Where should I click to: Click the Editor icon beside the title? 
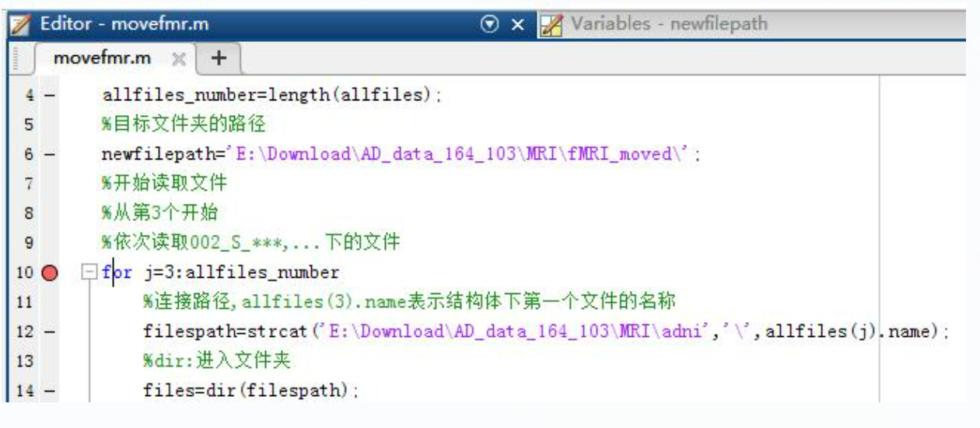point(19,24)
